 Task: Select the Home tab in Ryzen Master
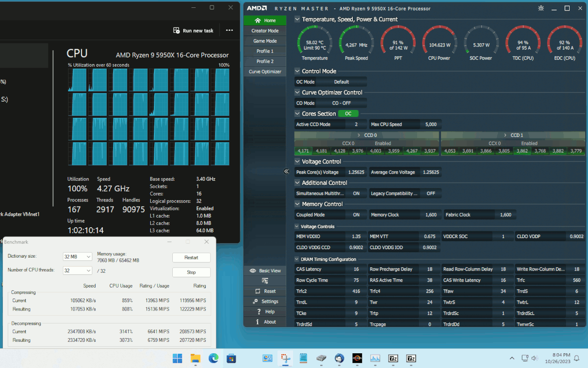[265, 20]
